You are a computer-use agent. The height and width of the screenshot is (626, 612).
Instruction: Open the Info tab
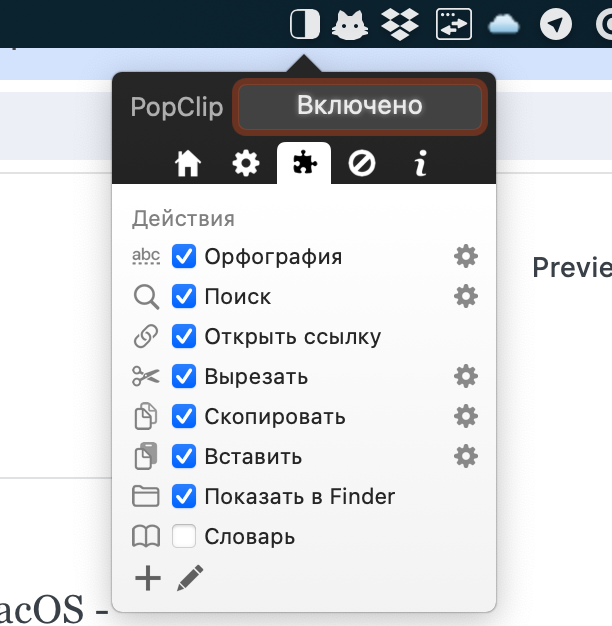point(420,163)
